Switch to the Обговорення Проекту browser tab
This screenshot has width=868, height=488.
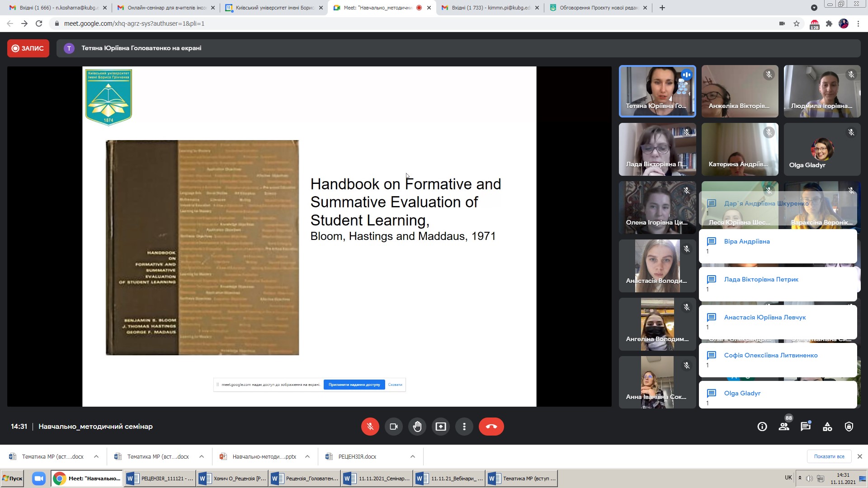598,8
